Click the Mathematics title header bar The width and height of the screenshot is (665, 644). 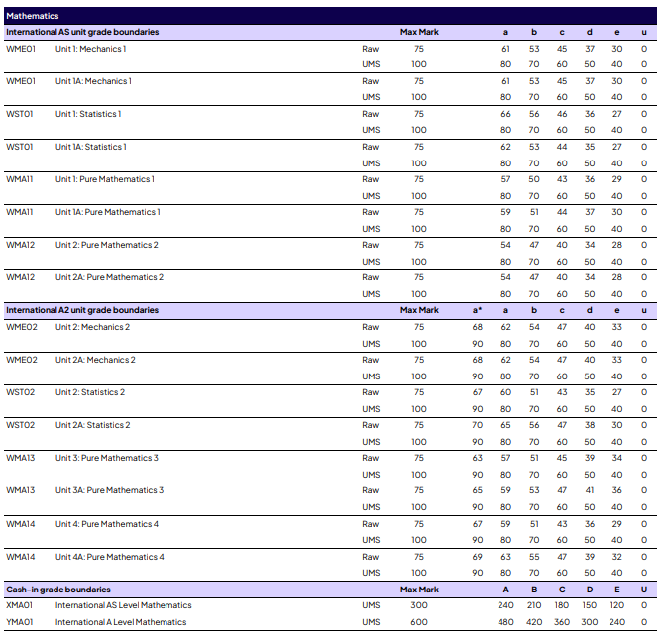tap(33, 16)
